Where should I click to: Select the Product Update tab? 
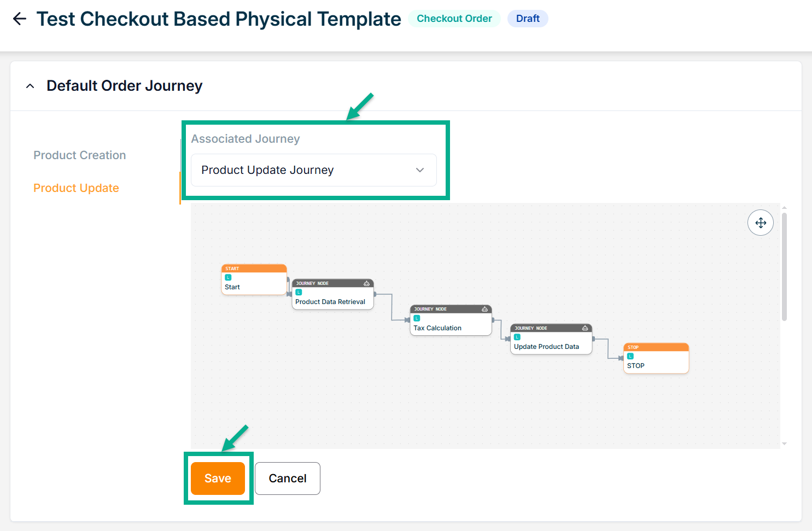tap(76, 188)
